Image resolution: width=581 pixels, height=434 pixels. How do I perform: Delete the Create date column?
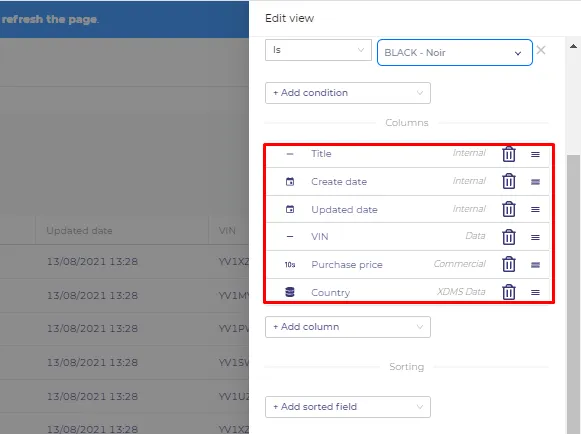click(x=509, y=182)
